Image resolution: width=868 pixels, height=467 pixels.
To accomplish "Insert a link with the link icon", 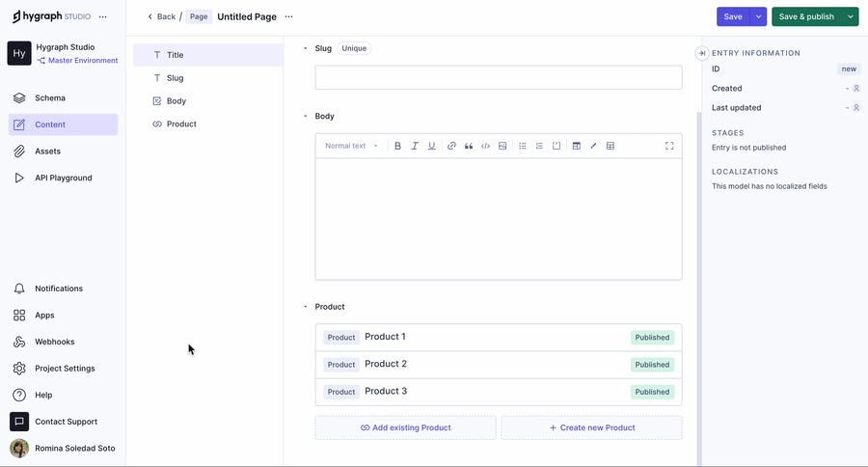I will coord(451,146).
